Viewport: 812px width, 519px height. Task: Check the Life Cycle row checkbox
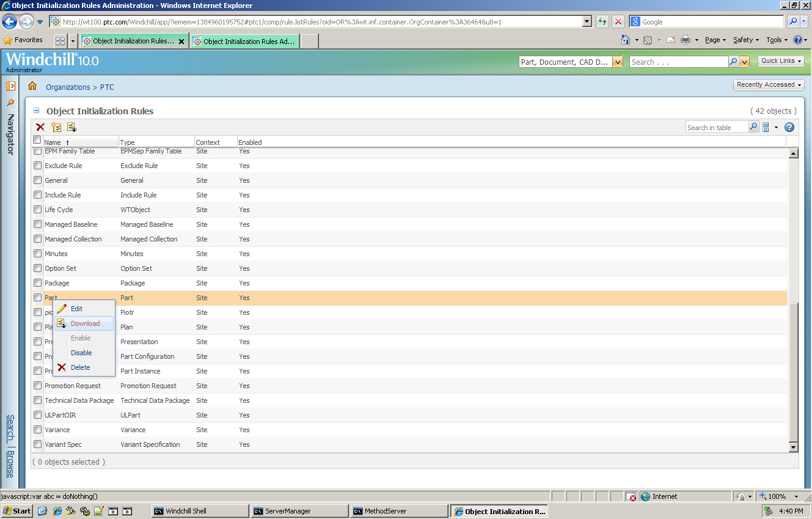click(37, 210)
